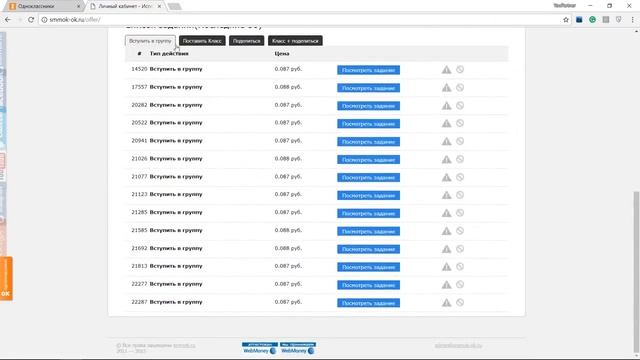The image size is (640, 360).
Task: View task for row 20282
Action: (368, 106)
